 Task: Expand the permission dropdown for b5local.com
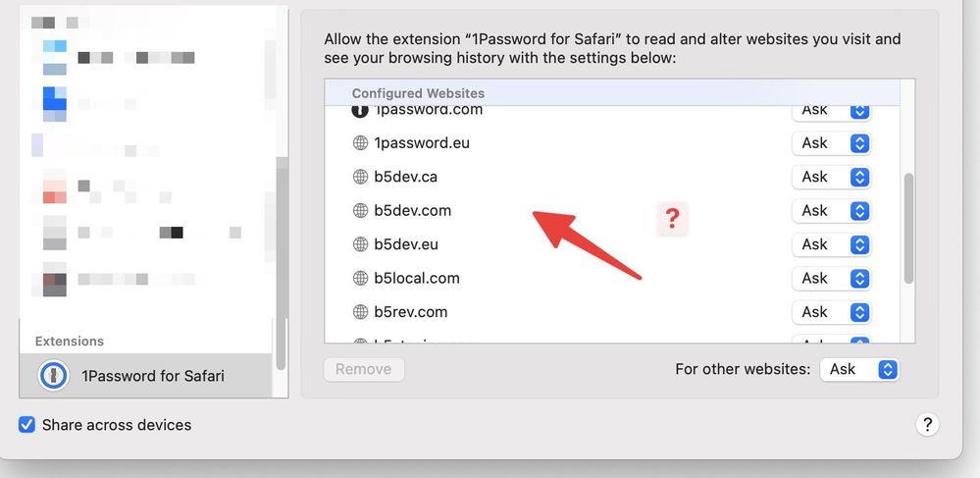point(831,278)
